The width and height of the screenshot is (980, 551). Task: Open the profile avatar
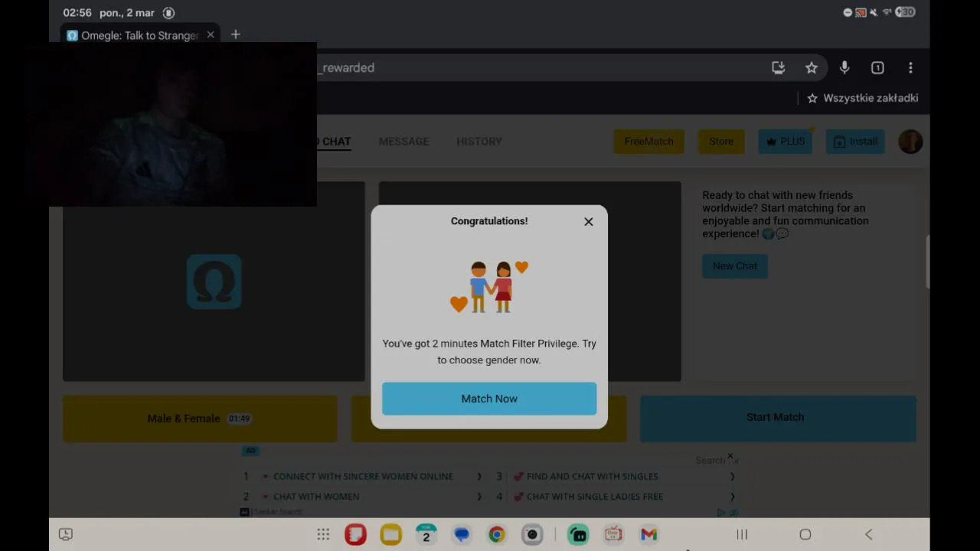click(x=910, y=142)
